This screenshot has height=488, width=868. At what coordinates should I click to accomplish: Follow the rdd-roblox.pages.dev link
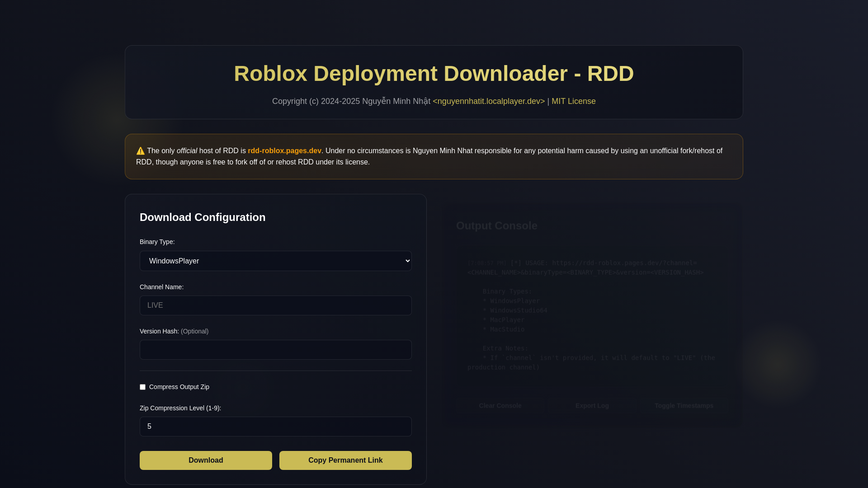[284, 151]
